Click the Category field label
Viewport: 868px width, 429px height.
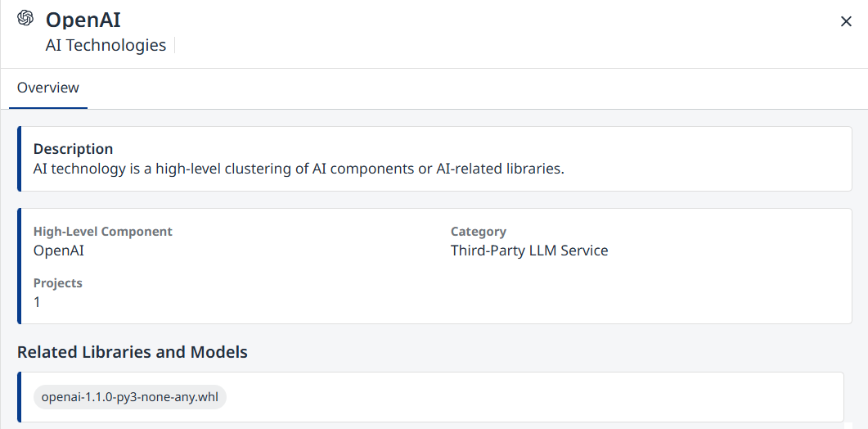(478, 232)
